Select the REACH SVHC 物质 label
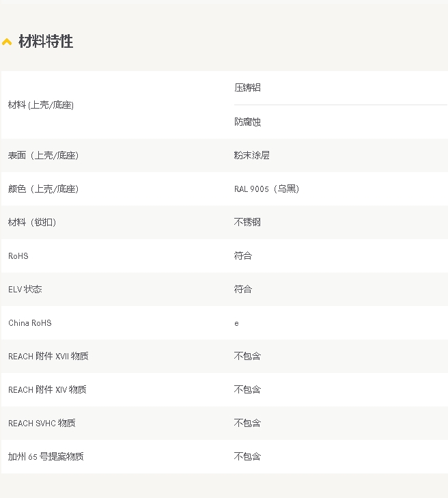The width and height of the screenshot is (448, 498). (42, 424)
